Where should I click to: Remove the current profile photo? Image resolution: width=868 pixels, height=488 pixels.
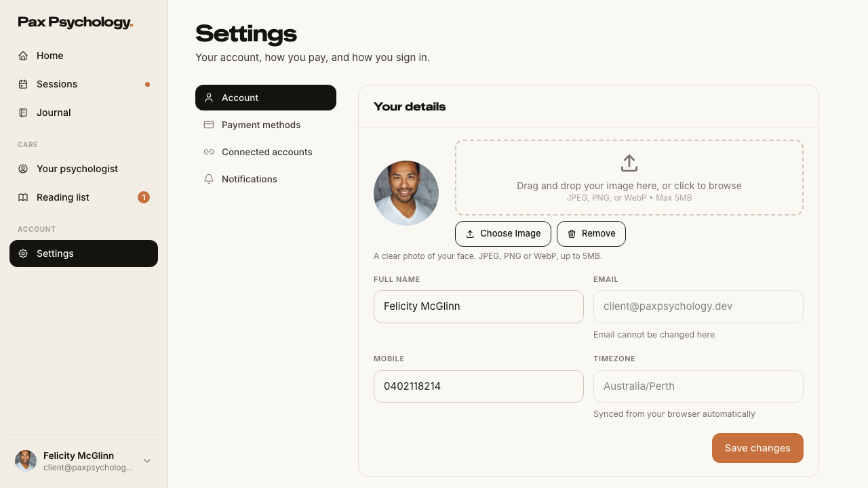tap(591, 234)
